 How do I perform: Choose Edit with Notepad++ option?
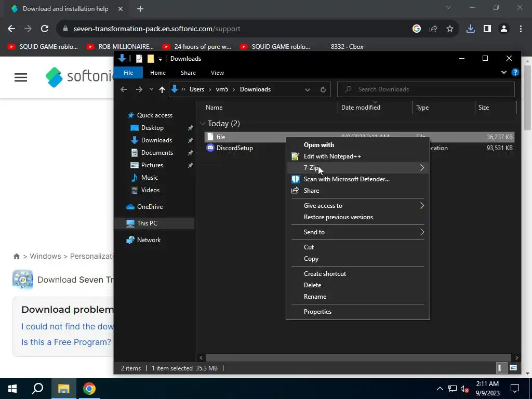[x=358, y=156]
